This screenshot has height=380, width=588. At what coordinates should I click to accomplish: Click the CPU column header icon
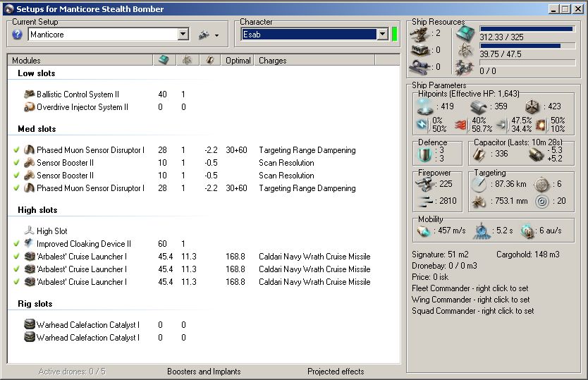(164, 60)
